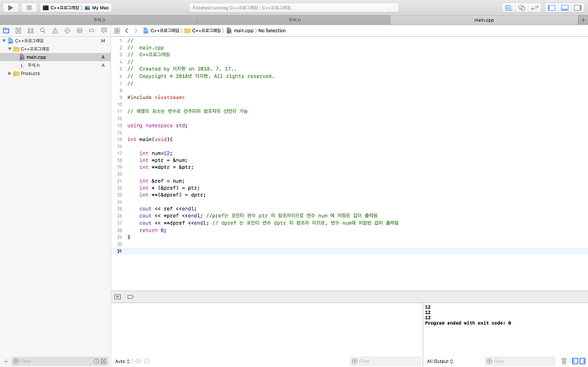588x367 pixels.
Task: Show the Issue navigator
Action: (x=55, y=30)
